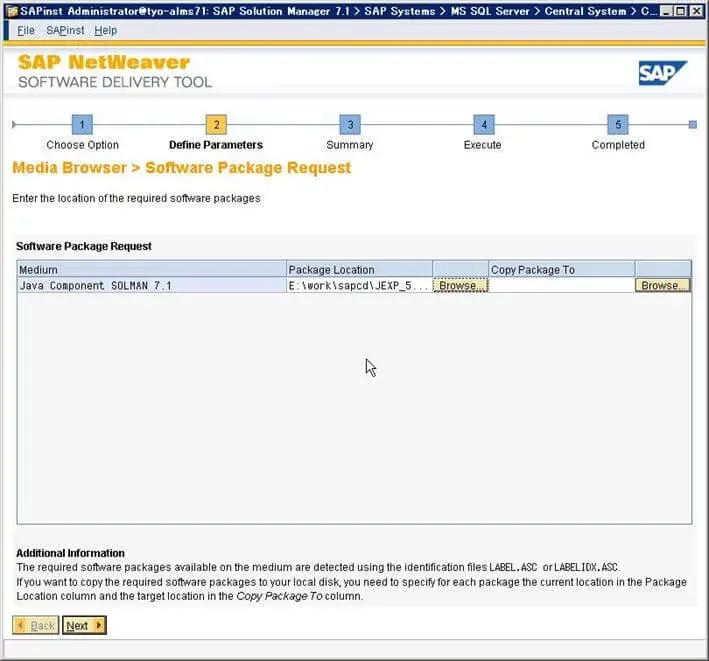Click step 2 Define Parameters marker
This screenshot has width=709, height=661.
(x=216, y=124)
